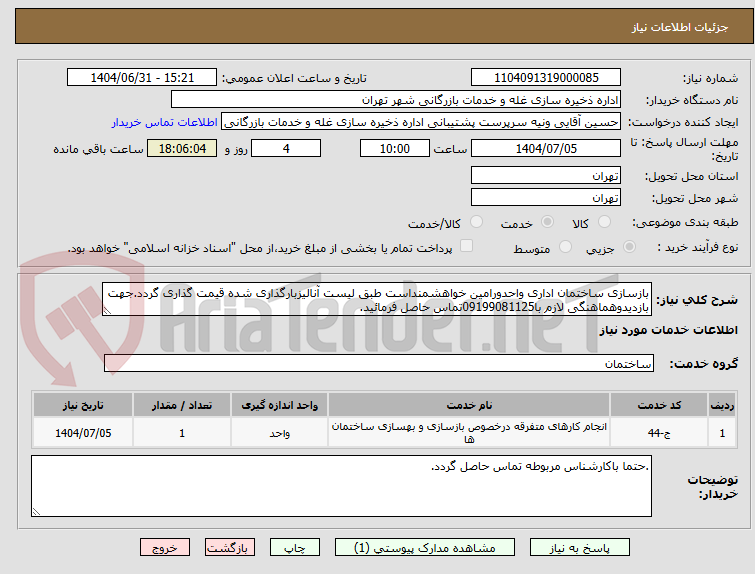The width and height of the screenshot is (755, 574).
Task: Click the delivery city field تهران
Action: click(x=546, y=197)
